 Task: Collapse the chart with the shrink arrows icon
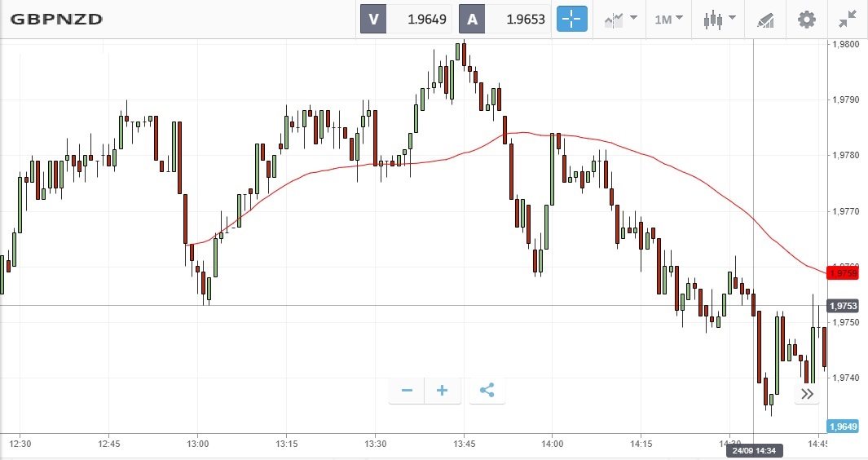pos(848,19)
